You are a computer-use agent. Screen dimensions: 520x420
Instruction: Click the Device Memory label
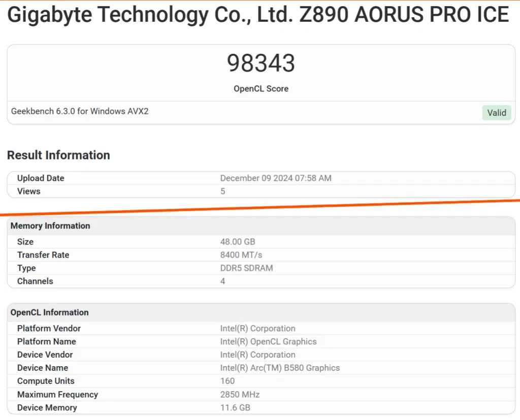47,408
